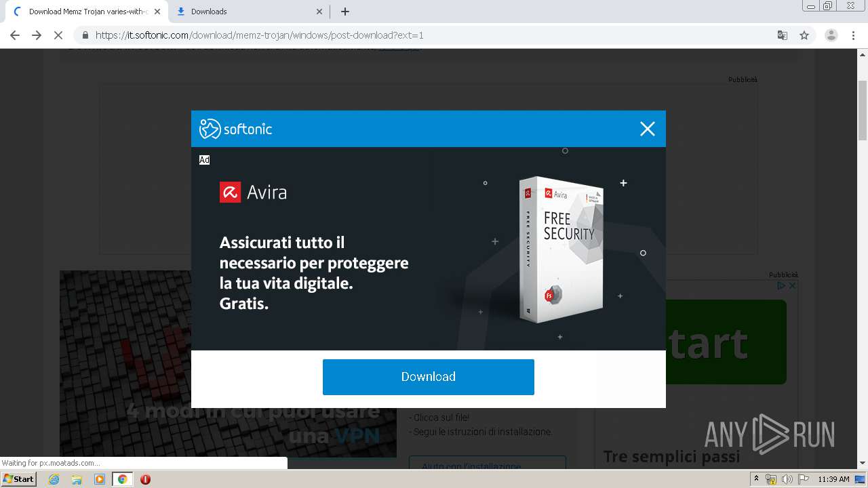This screenshot has height=488, width=868.
Task: Click the 'Waiting for px.moatads.com' status text
Action: (x=52, y=463)
